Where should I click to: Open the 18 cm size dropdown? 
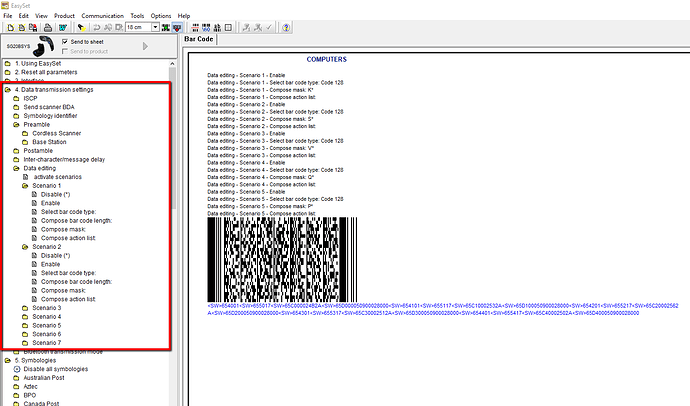point(155,27)
